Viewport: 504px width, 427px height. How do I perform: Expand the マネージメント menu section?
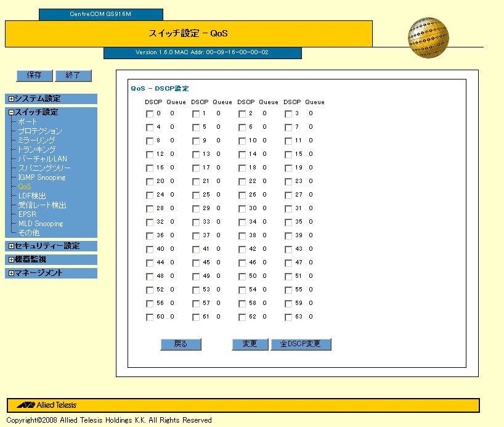(11, 273)
